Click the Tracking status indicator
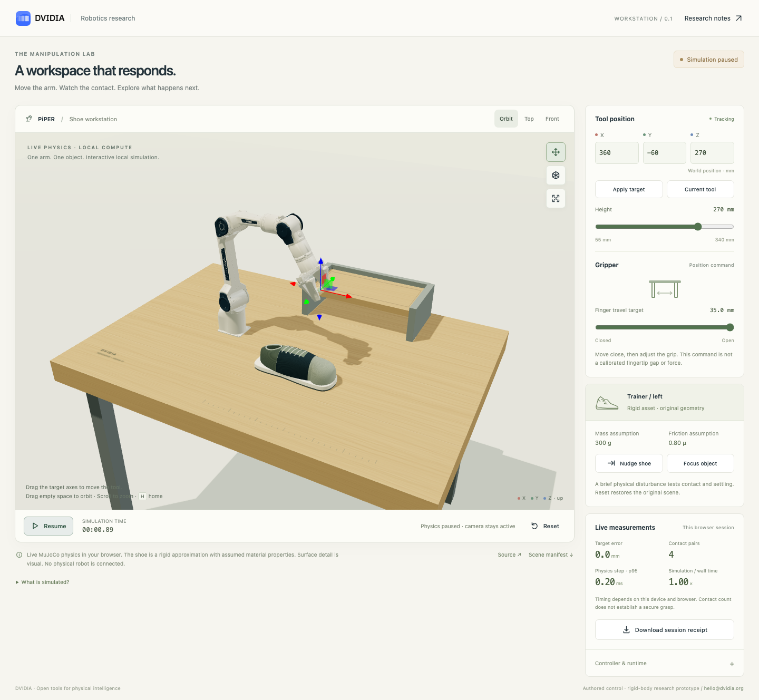This screenshot has width=759, height=700. coord(722,119)
